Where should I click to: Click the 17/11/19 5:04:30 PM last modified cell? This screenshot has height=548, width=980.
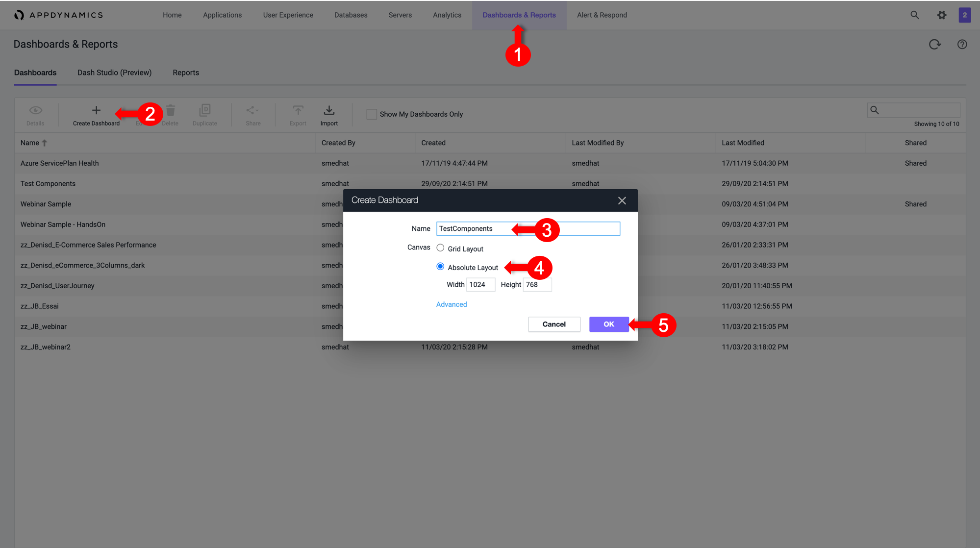[755, 163]
